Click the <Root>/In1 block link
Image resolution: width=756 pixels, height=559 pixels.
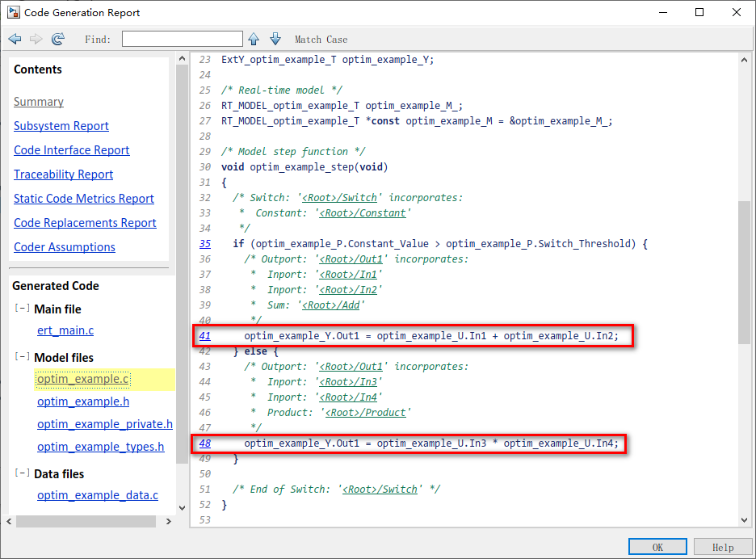347,275
